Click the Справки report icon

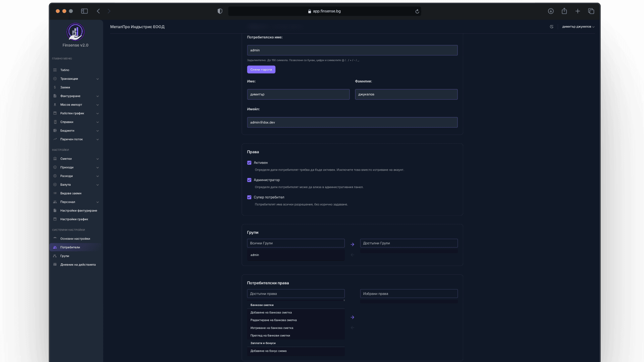tap(55, 122)
